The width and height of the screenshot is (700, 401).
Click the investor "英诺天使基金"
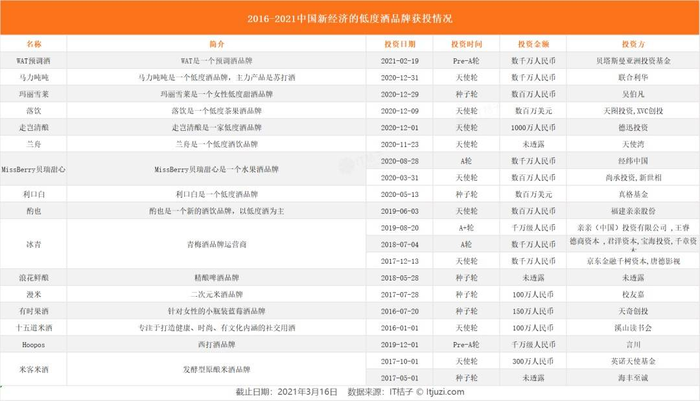[633, 361]
